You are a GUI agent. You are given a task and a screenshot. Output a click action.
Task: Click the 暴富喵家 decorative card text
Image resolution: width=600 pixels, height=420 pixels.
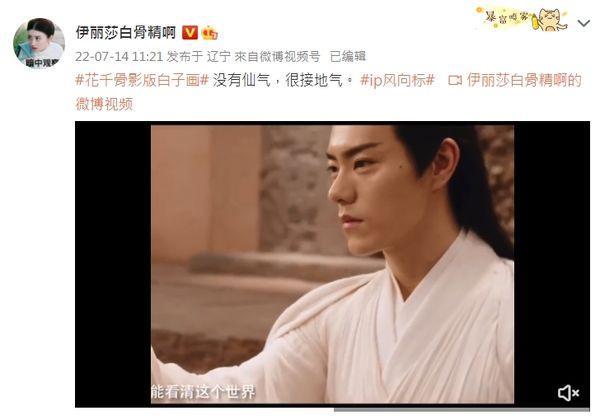coord(506,16)
